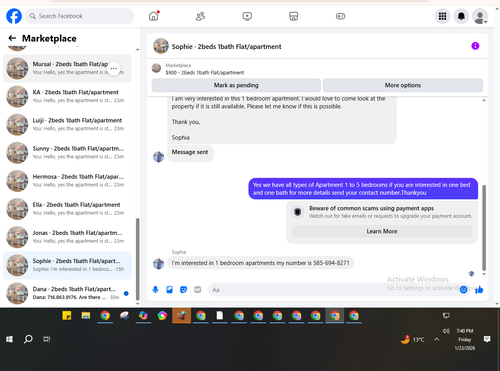The height and width of the screenshot is (371, 500).
Task: Open Sticky Notes from the taskbar
Action: pos(67,315)
